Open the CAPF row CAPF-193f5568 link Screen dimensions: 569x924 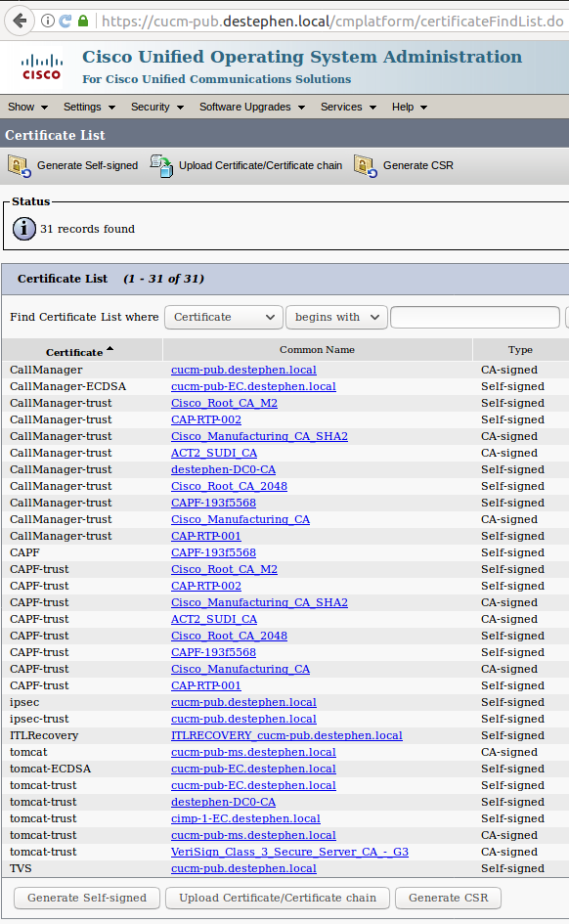pyautogui.click(x=213, y=552)
